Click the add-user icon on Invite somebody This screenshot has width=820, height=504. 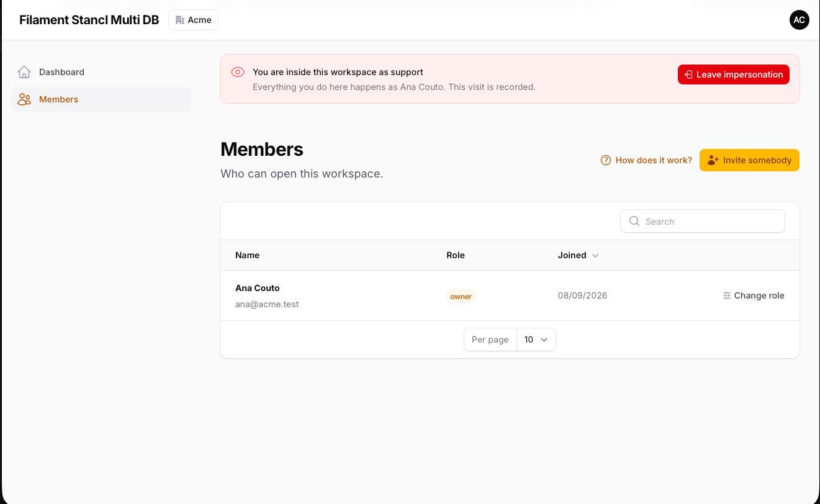pos(713,160)
